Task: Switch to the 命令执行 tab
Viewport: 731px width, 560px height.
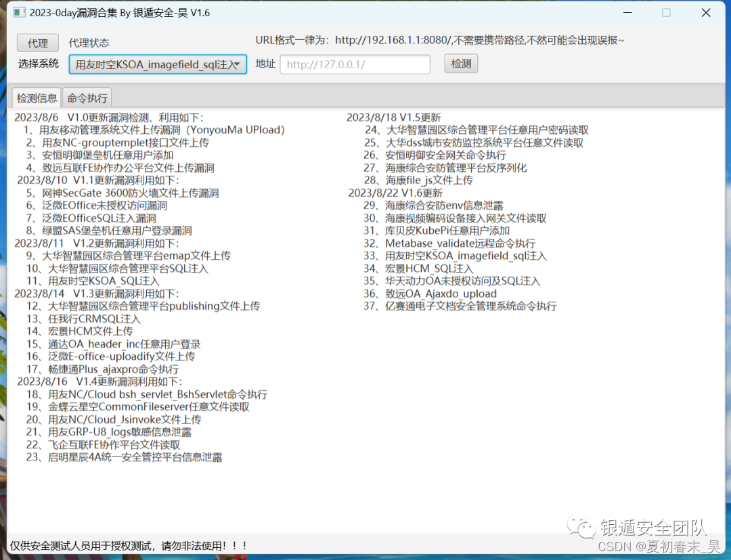Action: pyautogui.click(x=87, y=97)
